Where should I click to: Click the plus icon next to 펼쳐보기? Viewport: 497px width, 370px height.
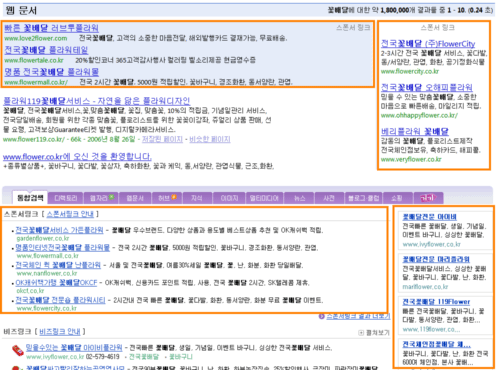coord(361,333)
